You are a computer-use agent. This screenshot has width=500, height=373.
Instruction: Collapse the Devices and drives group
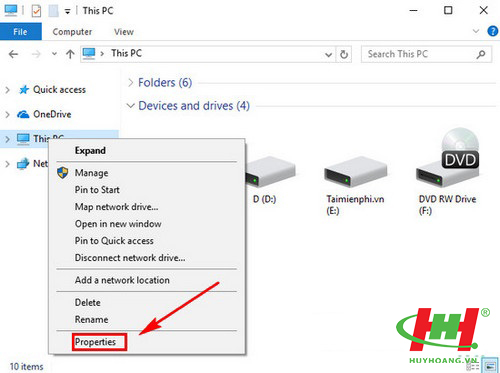coord(131,106)
